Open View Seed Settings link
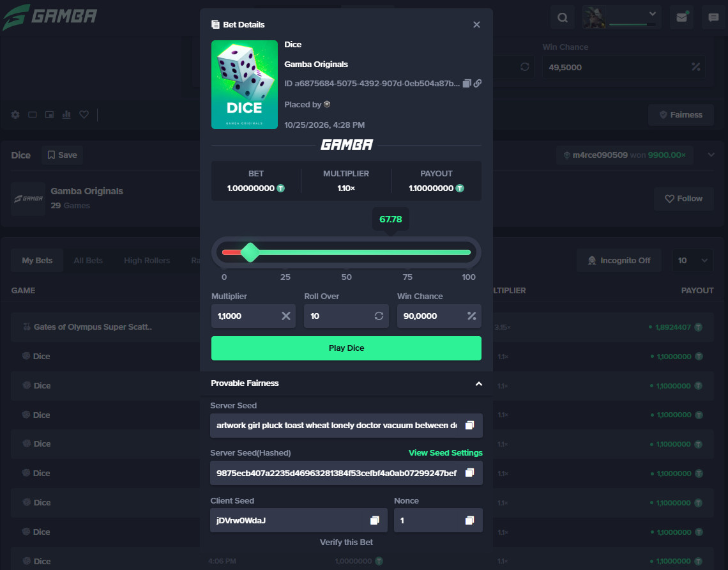 (445, 453)
